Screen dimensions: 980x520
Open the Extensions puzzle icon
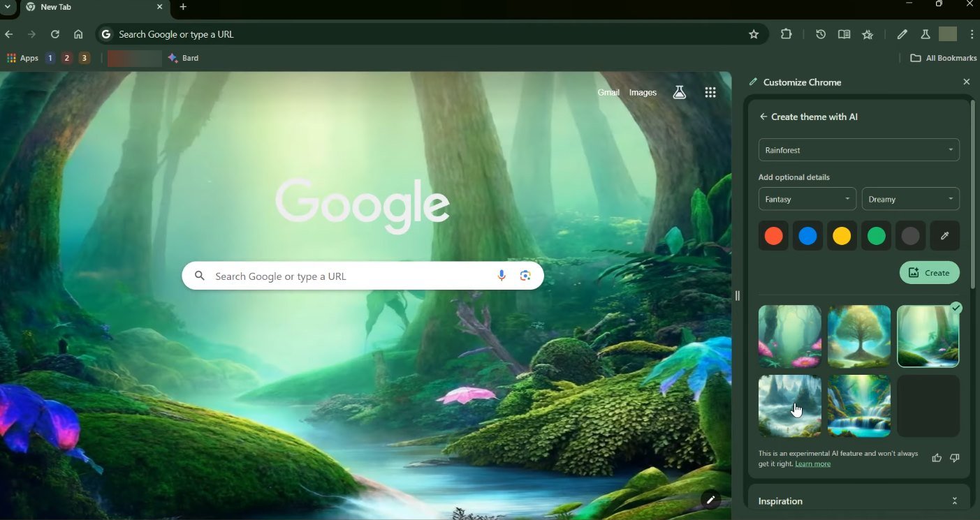point(787,34)
